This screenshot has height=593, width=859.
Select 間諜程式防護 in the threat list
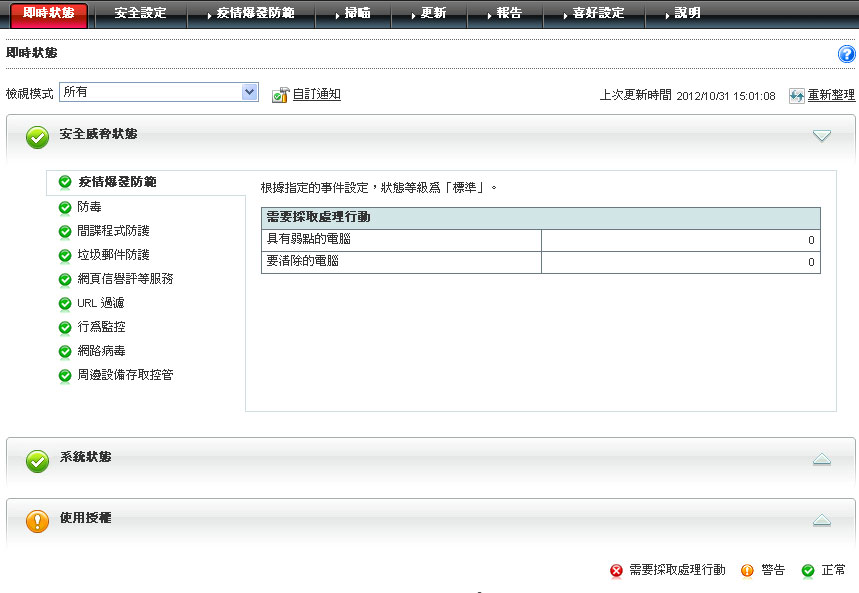tap(113, 231)
